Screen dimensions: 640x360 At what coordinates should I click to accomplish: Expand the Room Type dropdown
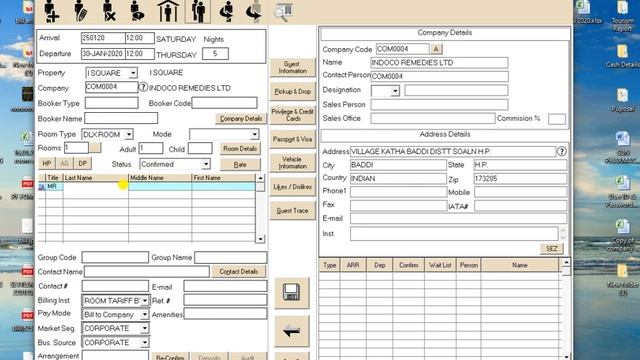click(129, 134)
